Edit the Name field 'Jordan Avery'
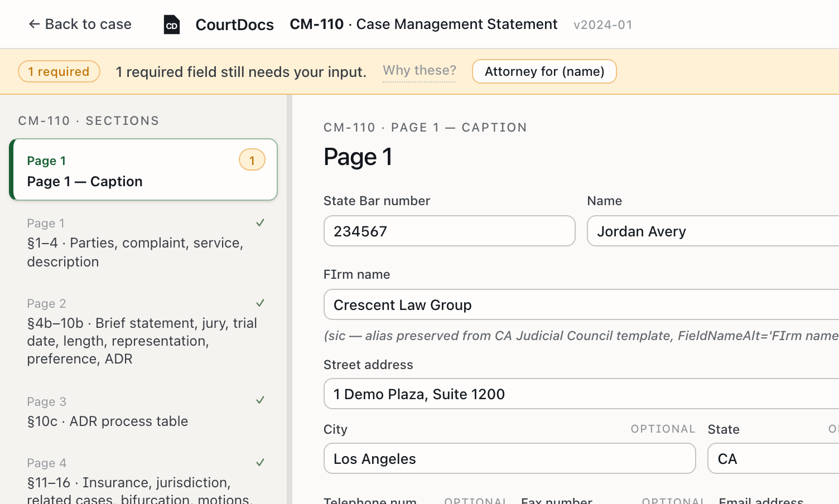Image resolution: width=839 pixels, height=504 pixels. pyautogui.click(x=713, y=231)
